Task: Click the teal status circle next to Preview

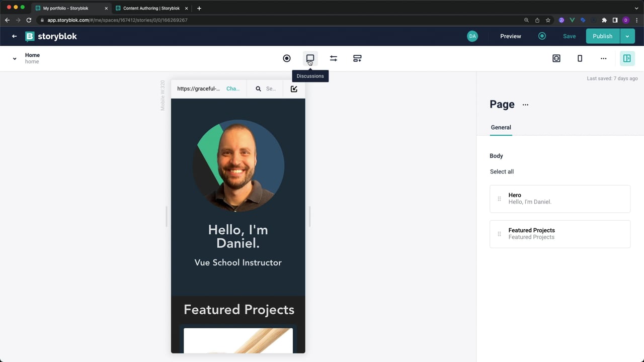Action: (x=542, y=36)
